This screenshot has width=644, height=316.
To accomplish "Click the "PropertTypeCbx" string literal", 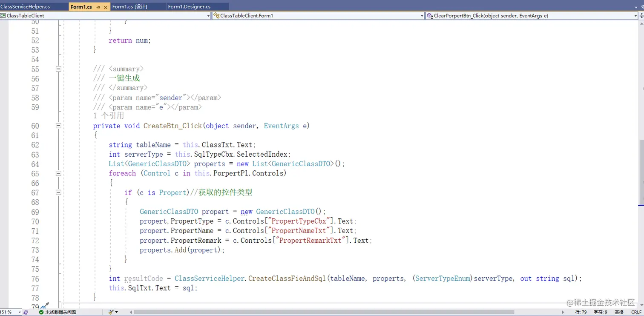I will (299, 221).
